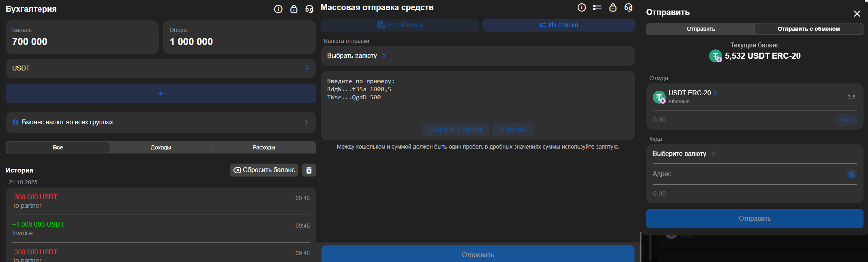Focus source amount 0,00 field under Откуда
The image size is (868, 262).
[742, 120]
